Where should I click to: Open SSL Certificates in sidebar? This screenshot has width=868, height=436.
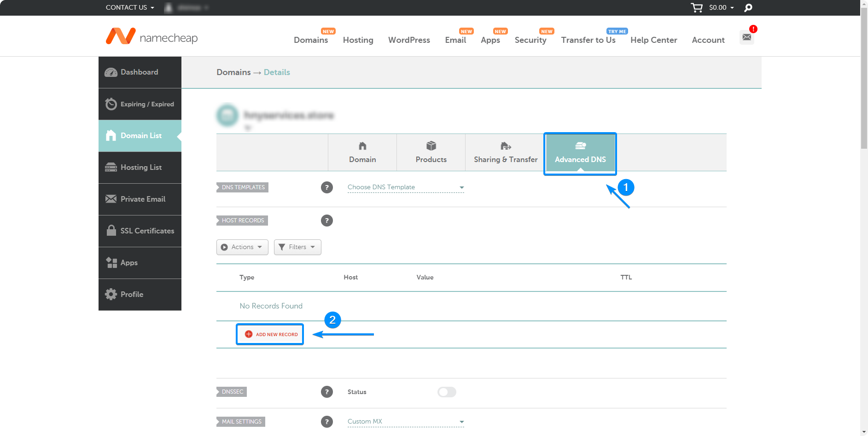coord(140,231)
